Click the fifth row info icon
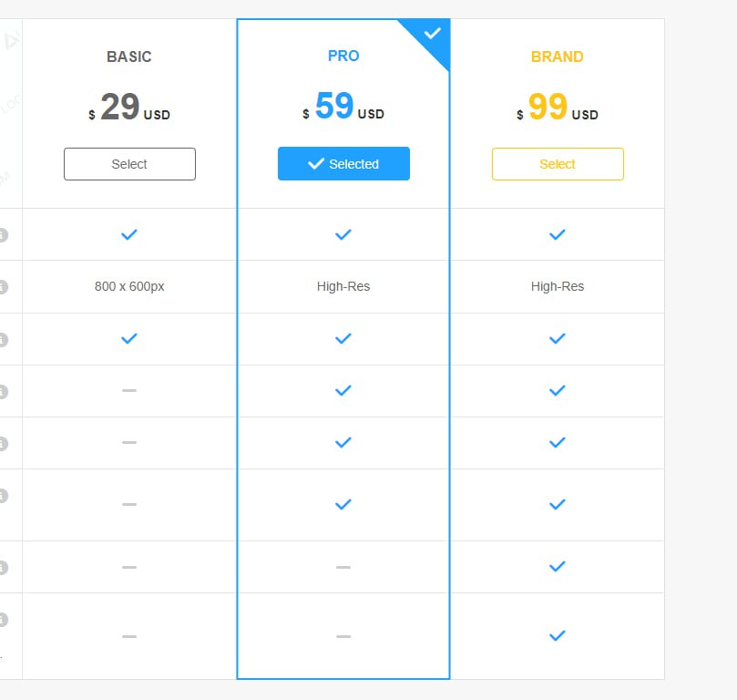This screenshot has width=737, height=700. [3, 444]
